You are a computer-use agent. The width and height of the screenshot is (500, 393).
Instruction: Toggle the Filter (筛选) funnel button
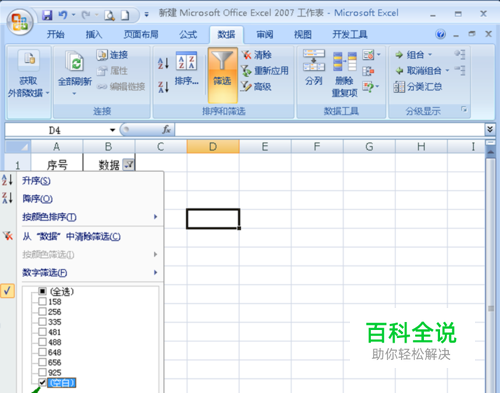click(x=223, y=75)
